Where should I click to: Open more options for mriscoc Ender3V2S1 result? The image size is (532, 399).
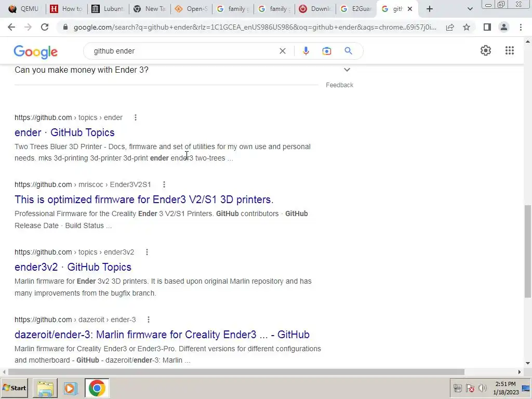coord(164,184)
